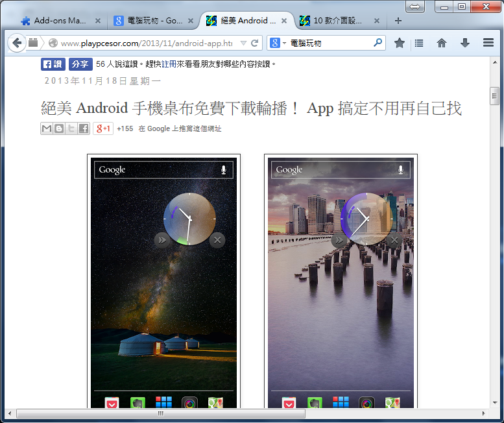The height and width of the screenshot is (423, 504).
Task: Show bookmarks list icon
Action: click(x=419, y=43)
